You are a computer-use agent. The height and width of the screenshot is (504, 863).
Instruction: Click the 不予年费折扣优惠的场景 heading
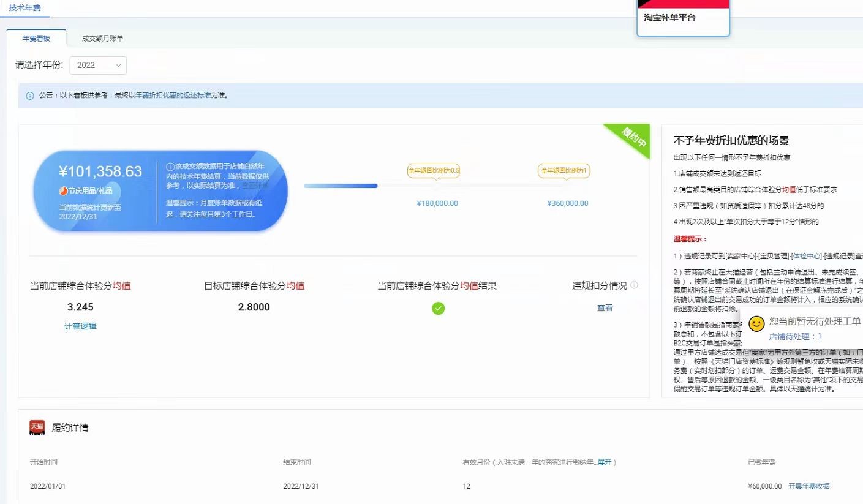731,140
